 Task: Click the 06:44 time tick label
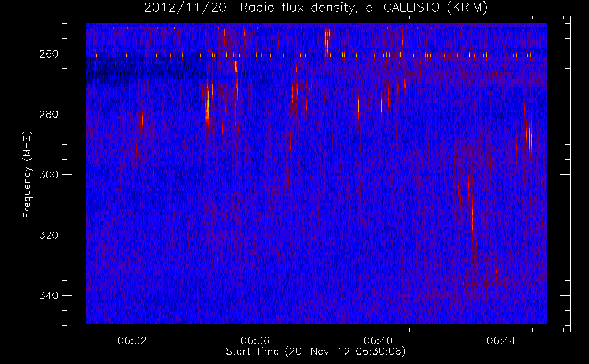point(501,341)
